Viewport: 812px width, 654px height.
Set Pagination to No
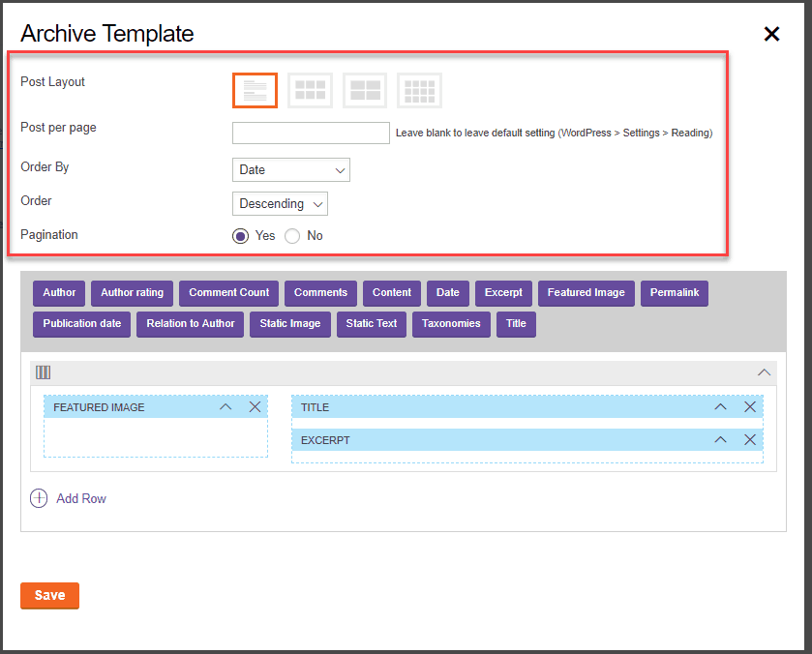tap(292, 236)
